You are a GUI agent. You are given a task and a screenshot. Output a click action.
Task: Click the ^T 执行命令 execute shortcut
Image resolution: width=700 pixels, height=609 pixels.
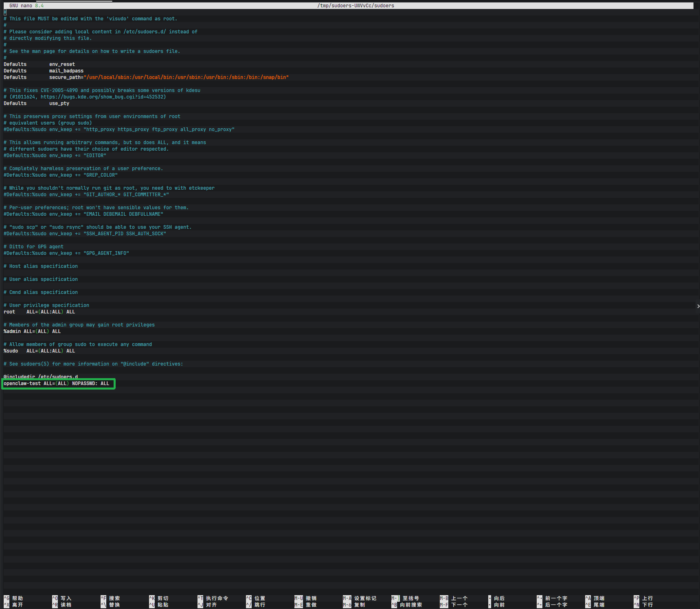coord(213,598)
